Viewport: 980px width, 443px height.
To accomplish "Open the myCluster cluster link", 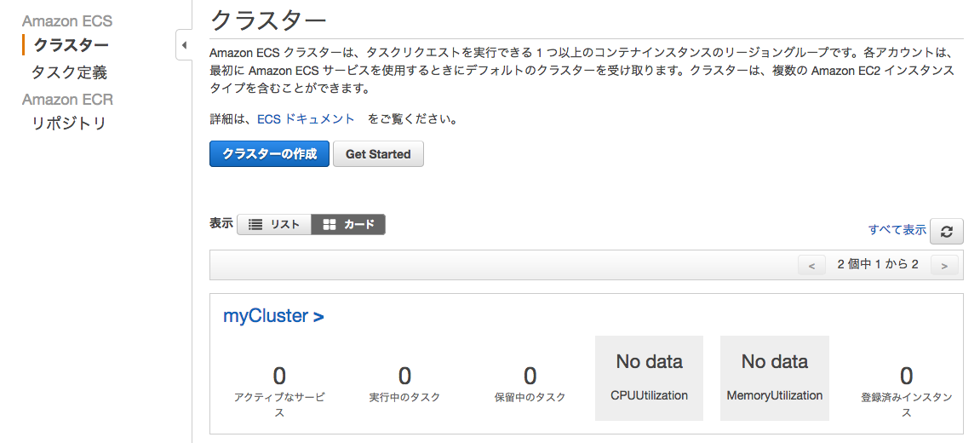I will [273, 316].
